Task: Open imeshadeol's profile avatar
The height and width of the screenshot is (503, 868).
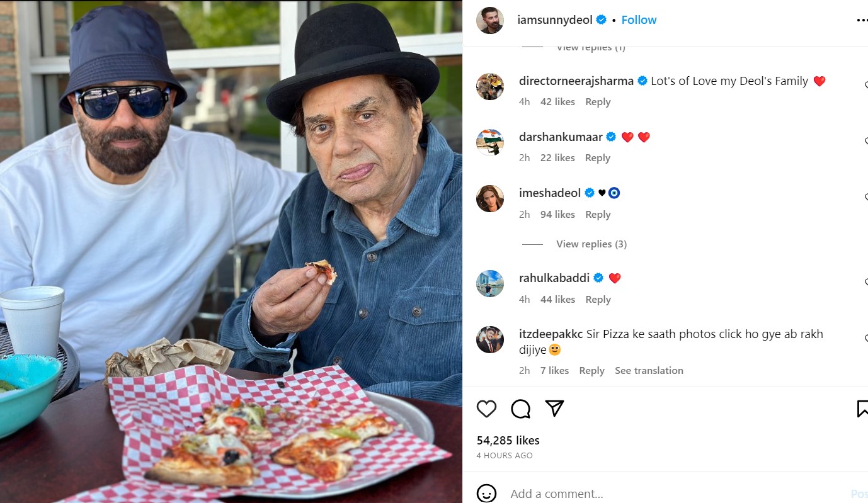Action: pyautogui.click(x=490, y=199)
